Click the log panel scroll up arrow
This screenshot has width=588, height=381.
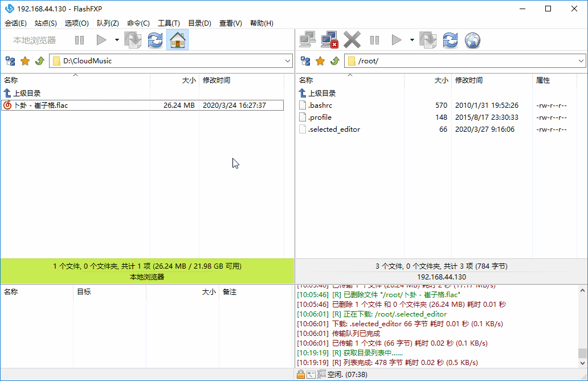tap(582, 290)
